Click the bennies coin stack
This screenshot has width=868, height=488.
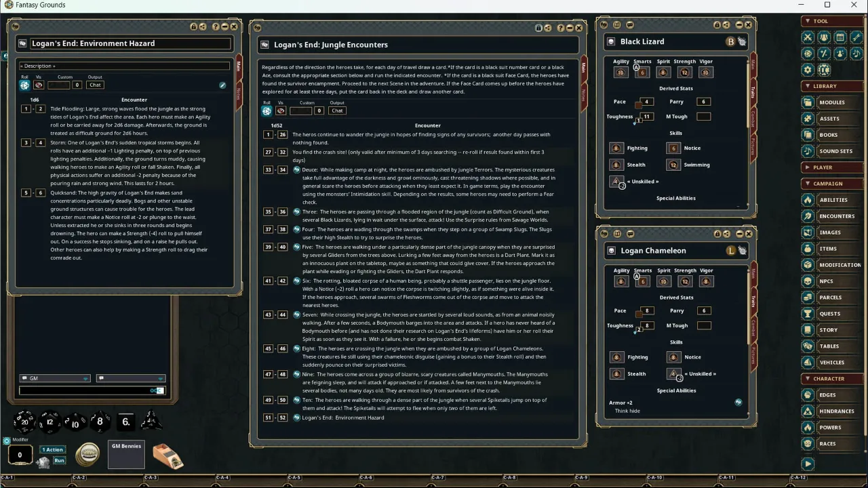pyautogui.click(x=87, y=454)
